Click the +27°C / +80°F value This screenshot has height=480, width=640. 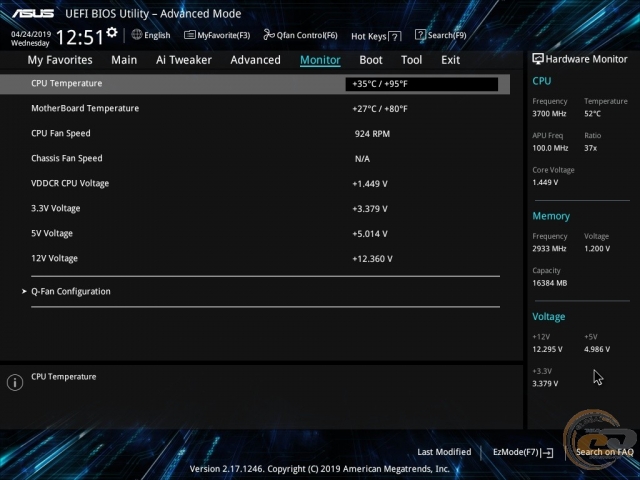pos(380,109)
